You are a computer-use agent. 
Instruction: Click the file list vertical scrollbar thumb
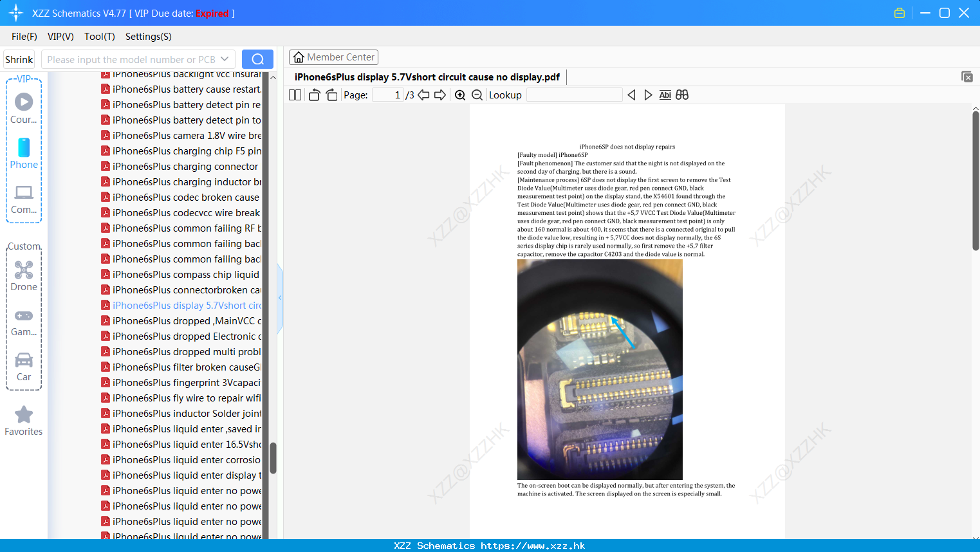coord(273,458)
